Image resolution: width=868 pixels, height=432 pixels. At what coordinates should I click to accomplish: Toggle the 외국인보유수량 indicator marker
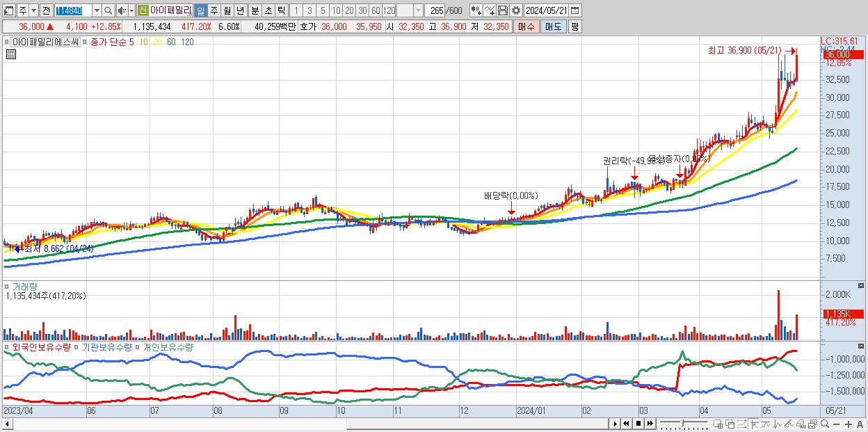pyautogui.click(x=7, y=347)
